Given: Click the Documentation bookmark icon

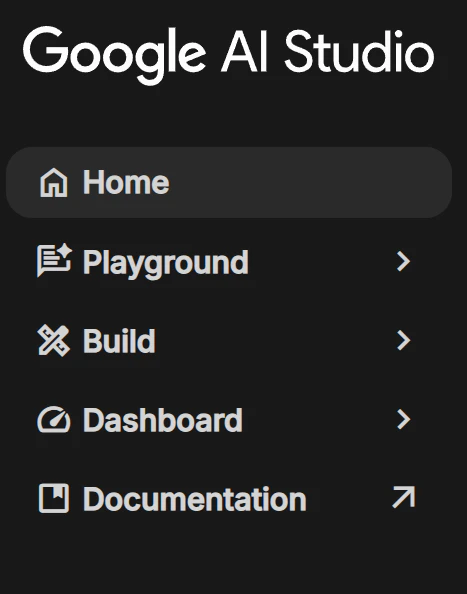Looking at the screenshot, I should coord(54,498).
